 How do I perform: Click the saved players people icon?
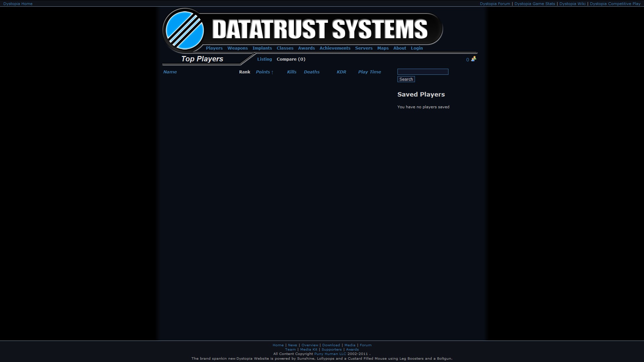click(x=473, y=59)
